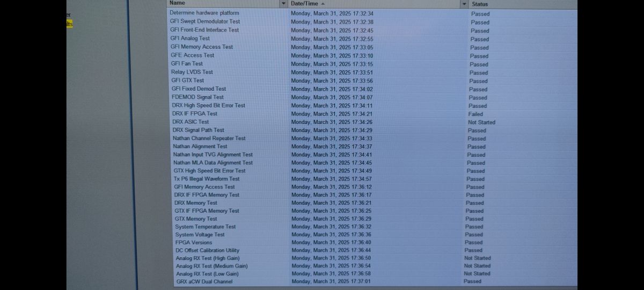
Task: Click the timestamp 'Monday, March 31, 2025 17:34:57'
Action: click(x=332, y=179)
